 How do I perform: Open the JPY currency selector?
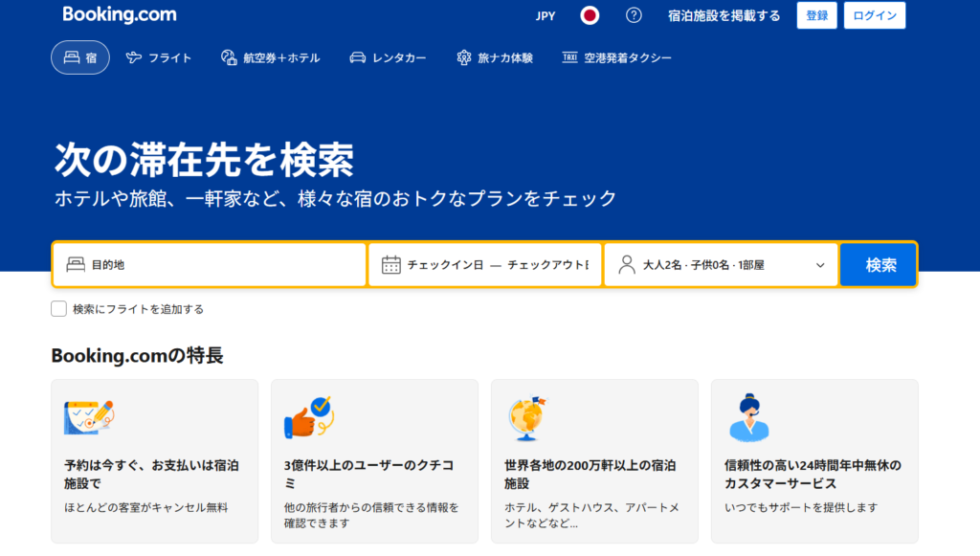coord(546,15)
